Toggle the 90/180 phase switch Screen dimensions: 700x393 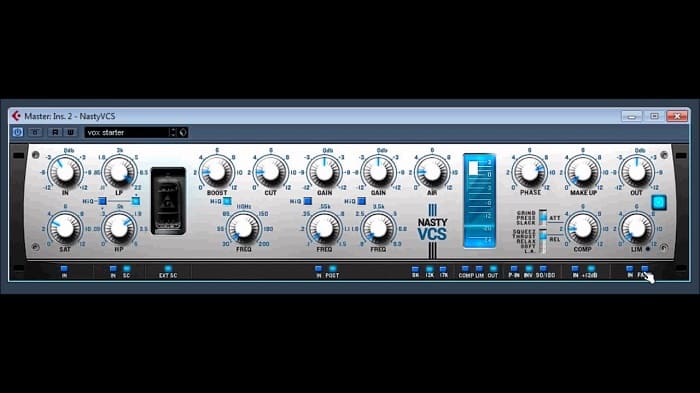(x=543, y=269)
